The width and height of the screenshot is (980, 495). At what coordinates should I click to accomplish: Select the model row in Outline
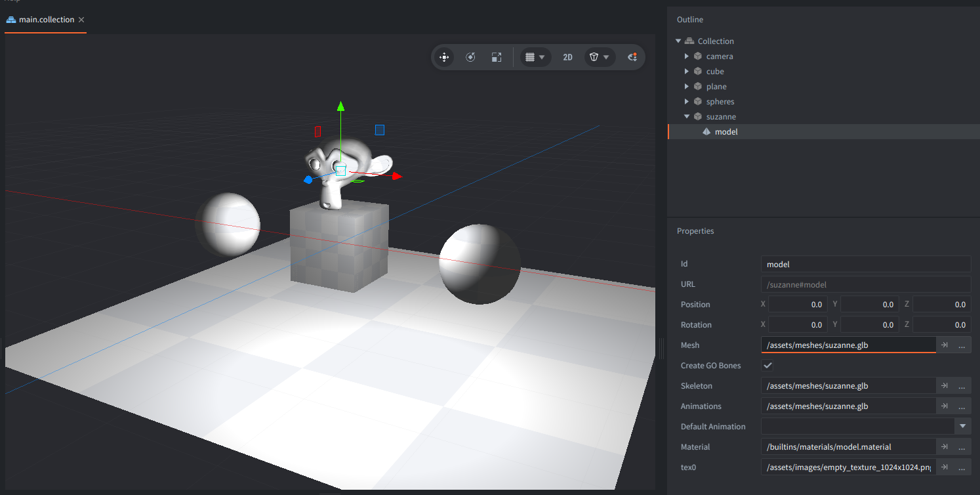pyautogui.click(x=823, y=131)
